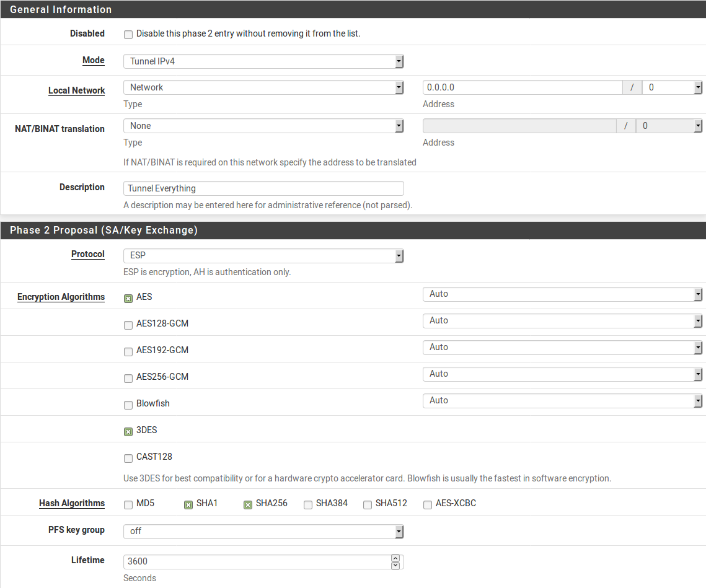Enable the AES256-GCM encryption checkbox

[128, 378]
